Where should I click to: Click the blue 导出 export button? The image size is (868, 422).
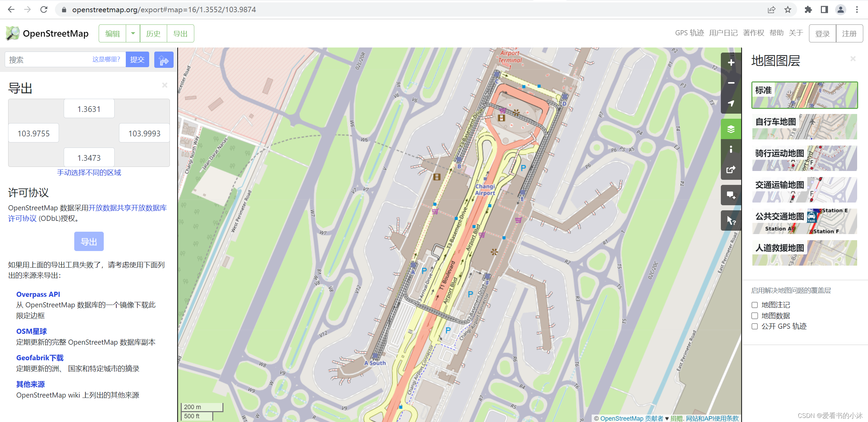[x=89, y=242]
